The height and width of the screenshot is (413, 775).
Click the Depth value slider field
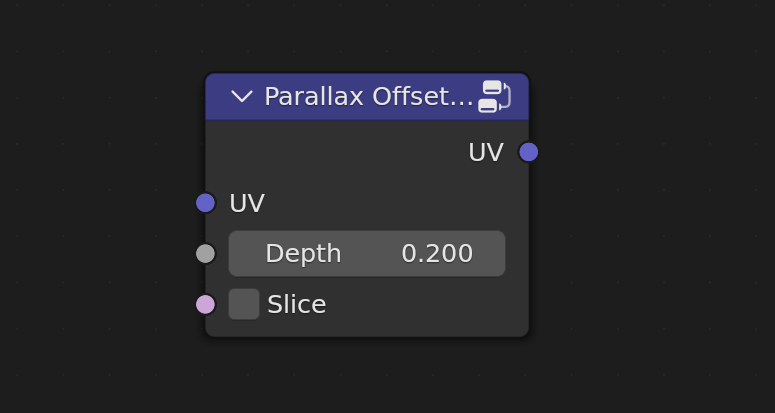click(367, 253)
